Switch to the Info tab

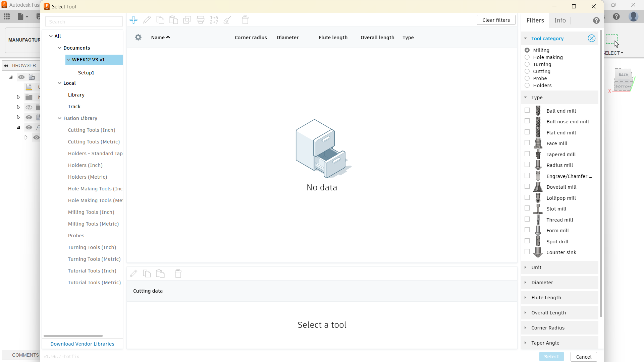tap(560, 20)
